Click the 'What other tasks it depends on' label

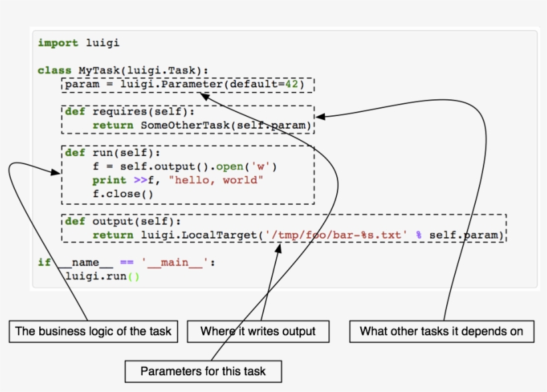pos(442,331)
